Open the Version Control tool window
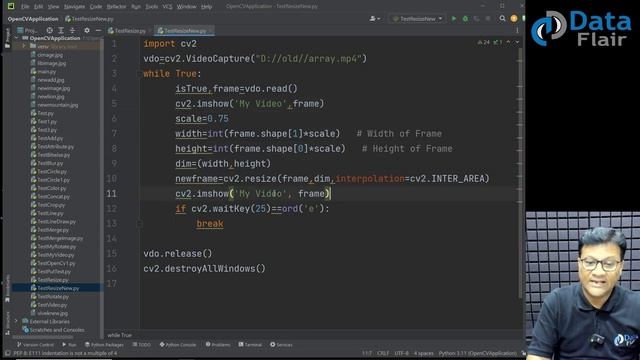 click(x=35, y=345)
